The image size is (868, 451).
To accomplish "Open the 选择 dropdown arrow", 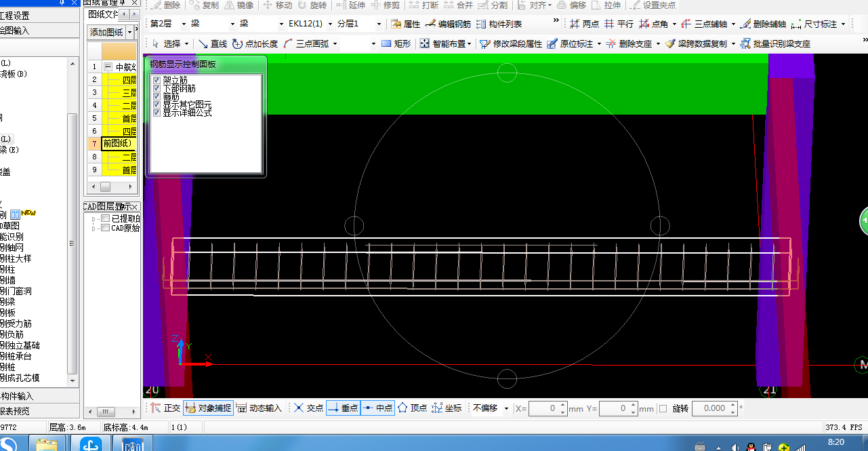I will [x=187, y=43].
